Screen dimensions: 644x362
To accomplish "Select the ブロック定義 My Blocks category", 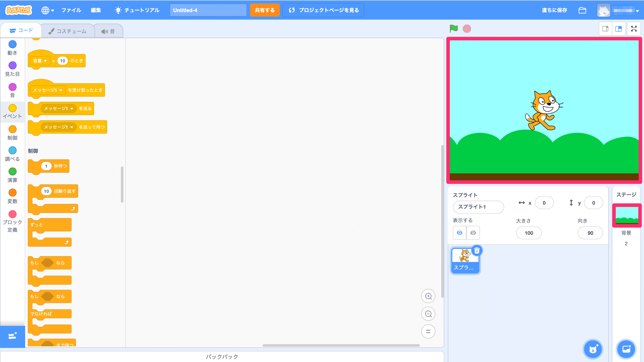I will point(12,221).
